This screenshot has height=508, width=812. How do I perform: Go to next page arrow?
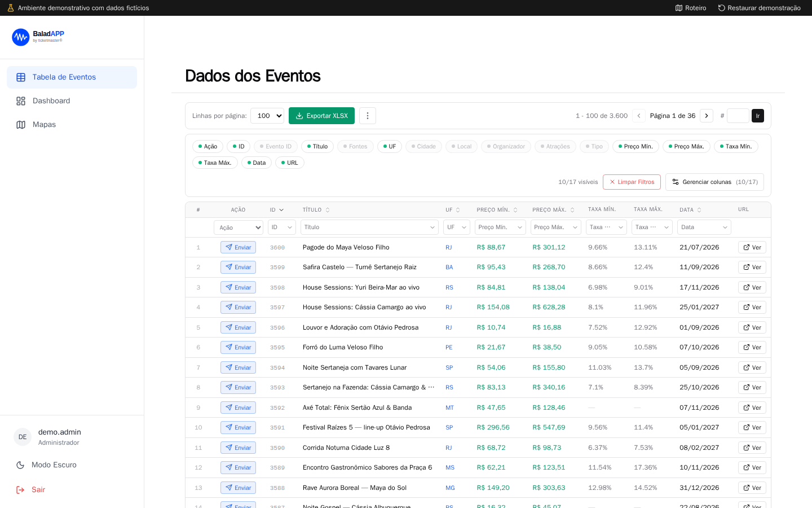point(707,116)
